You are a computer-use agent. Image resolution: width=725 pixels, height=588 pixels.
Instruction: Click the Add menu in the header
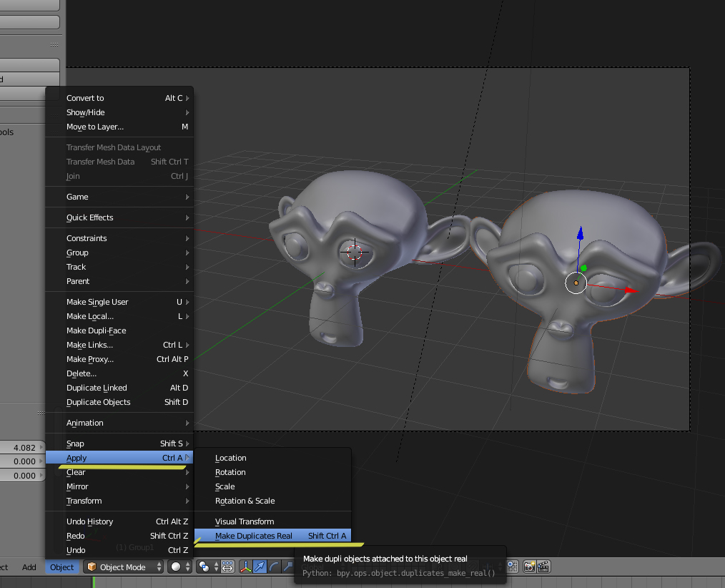29,567
